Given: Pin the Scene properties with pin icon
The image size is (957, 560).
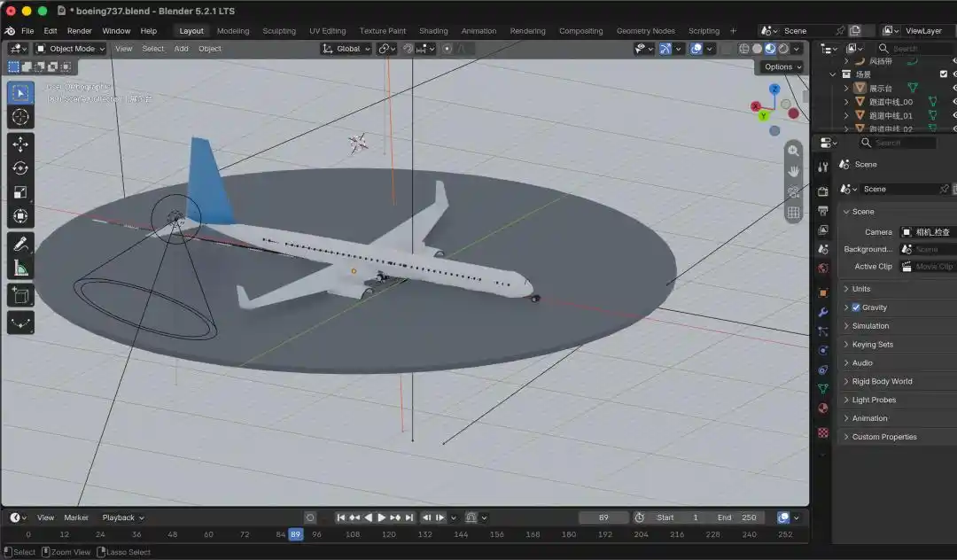Looking at the screenshot, I should click(944, 189).
